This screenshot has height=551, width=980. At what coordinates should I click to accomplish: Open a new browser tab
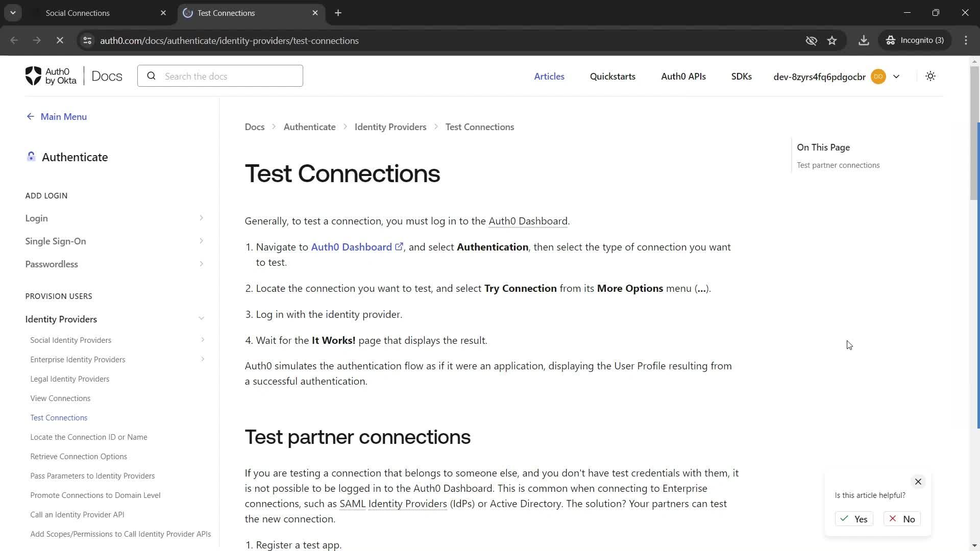338,13
